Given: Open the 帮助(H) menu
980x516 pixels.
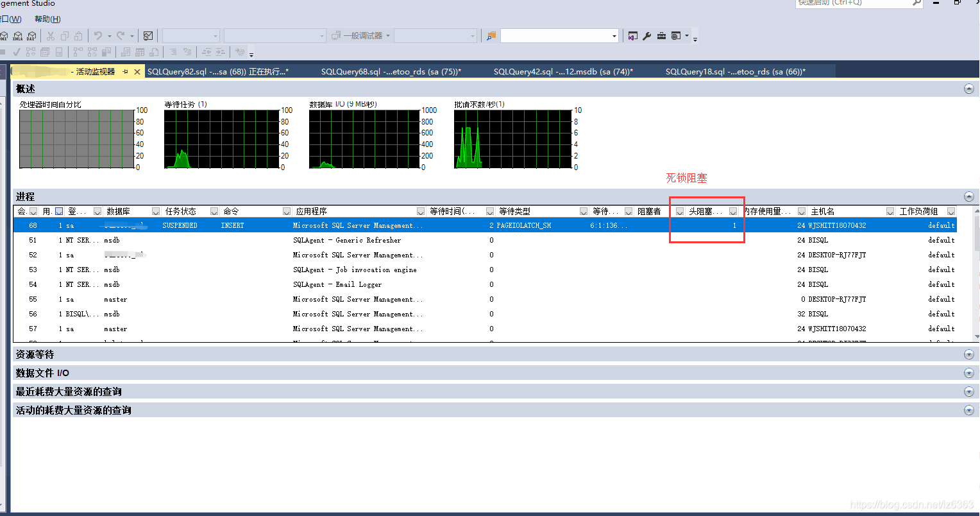Looking at the screenshot, I should pos(47,19).
